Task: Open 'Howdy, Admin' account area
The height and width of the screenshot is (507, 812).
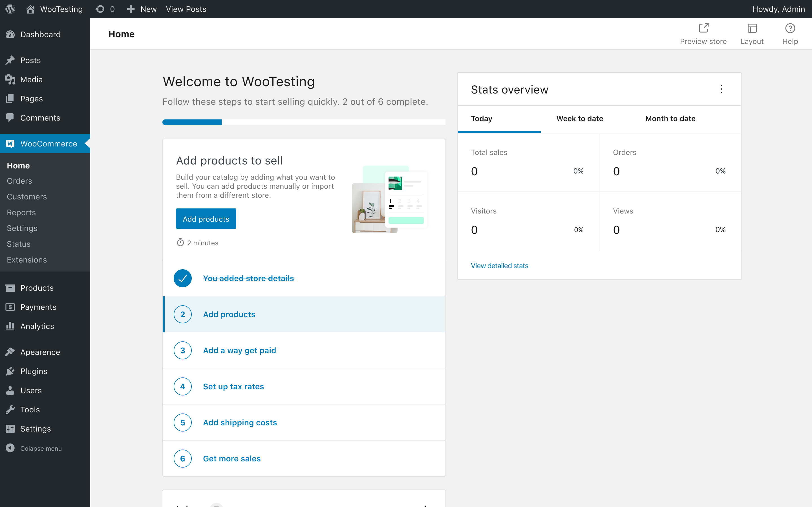Action: pyautogui.click(x=779, y=9)
